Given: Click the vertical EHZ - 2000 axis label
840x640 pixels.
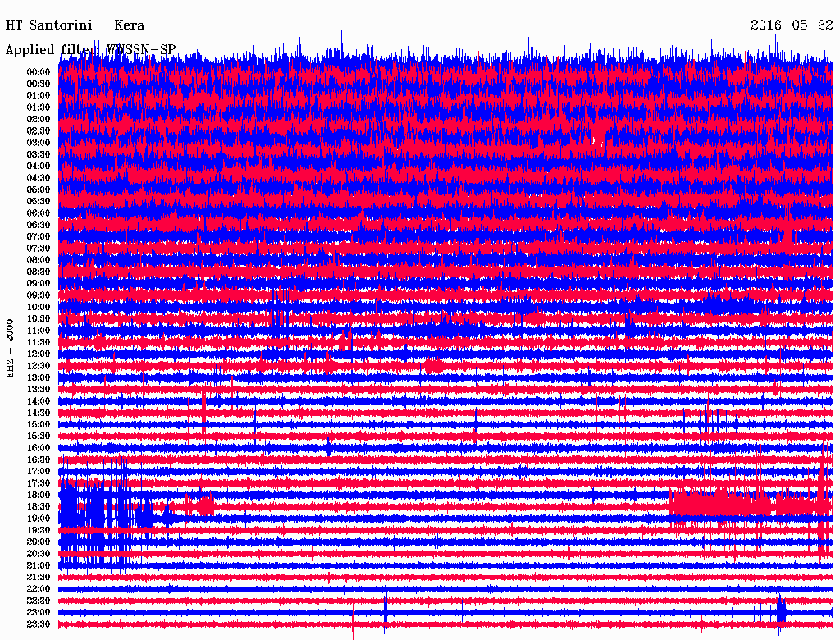Looking at the screenshot, I should (11, 348).
